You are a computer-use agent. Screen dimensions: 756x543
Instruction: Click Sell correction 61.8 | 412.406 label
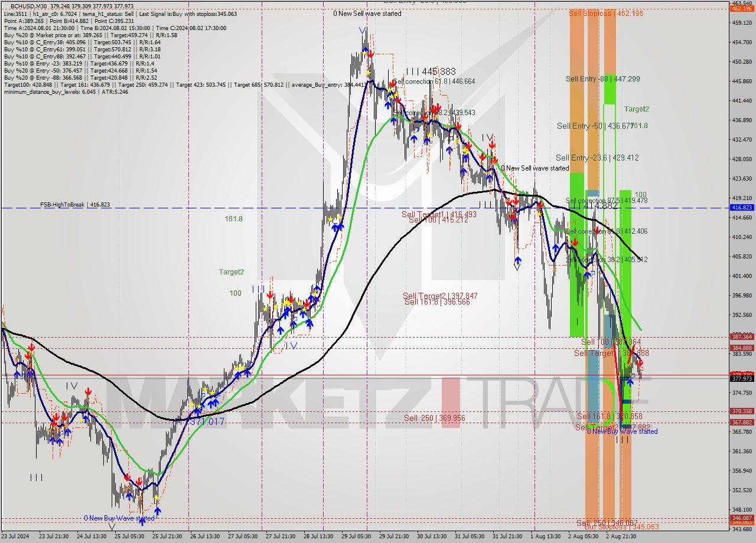coord(607,231)
